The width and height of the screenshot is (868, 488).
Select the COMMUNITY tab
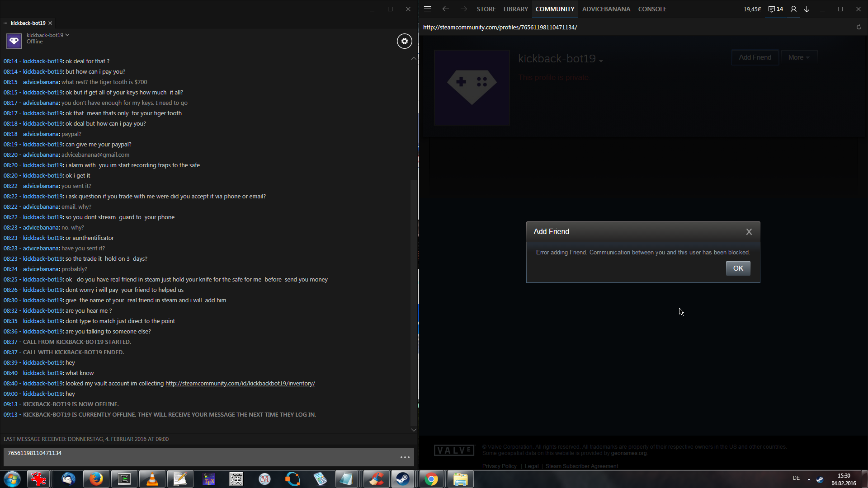pyautogui.click(x=555, y=9)
